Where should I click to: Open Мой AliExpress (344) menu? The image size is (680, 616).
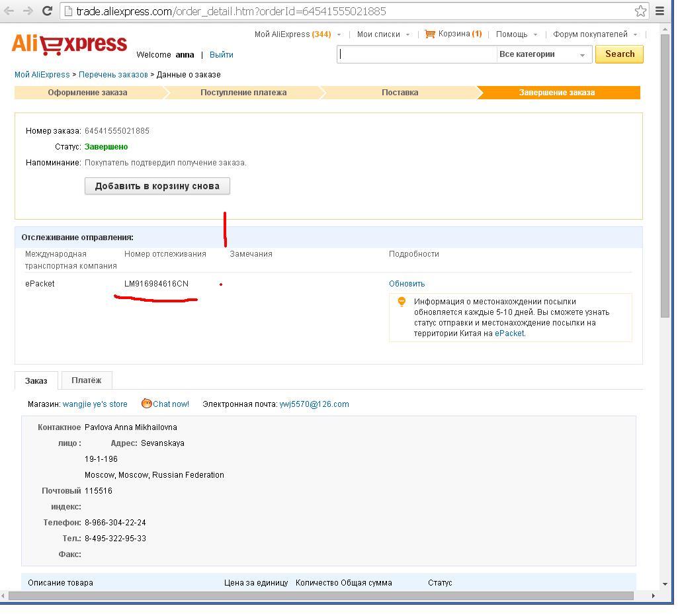[x=293, y=34]
